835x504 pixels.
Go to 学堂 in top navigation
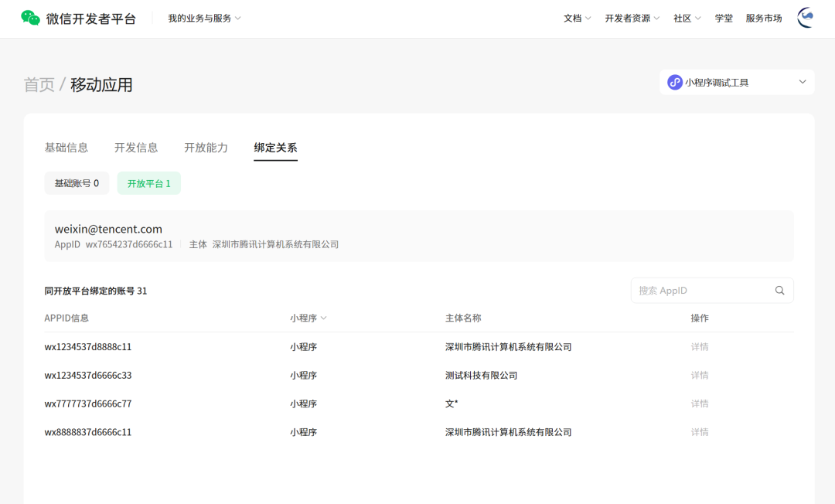coord(724,19)
